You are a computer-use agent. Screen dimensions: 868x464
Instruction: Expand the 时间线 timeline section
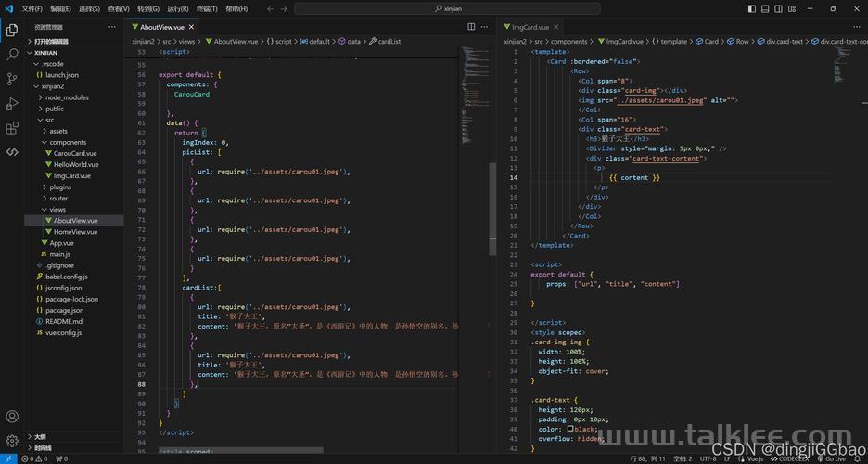(73, 448)
